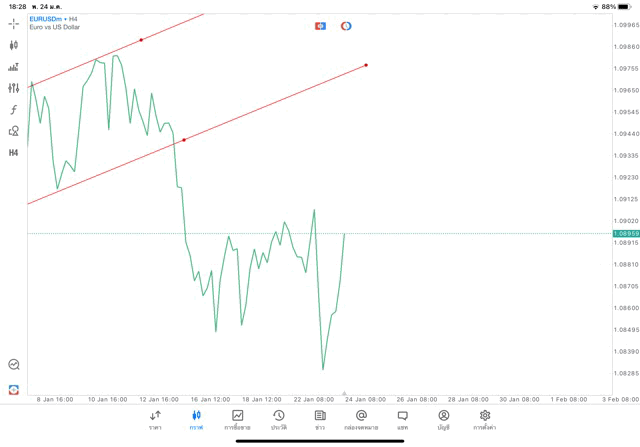The width and height of the screenshot is (640, 447).
Task: Tap the bottom-left red-blue square icon
Action: click(x=13, y=390)
